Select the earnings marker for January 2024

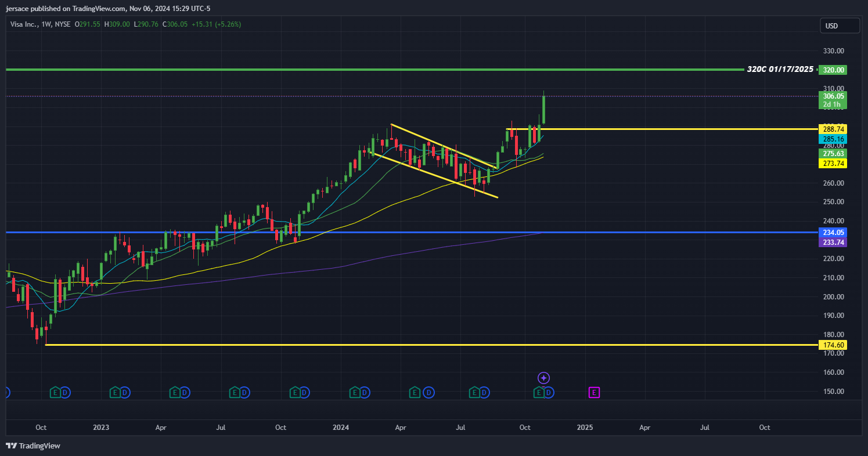click(x=355, y=393)
